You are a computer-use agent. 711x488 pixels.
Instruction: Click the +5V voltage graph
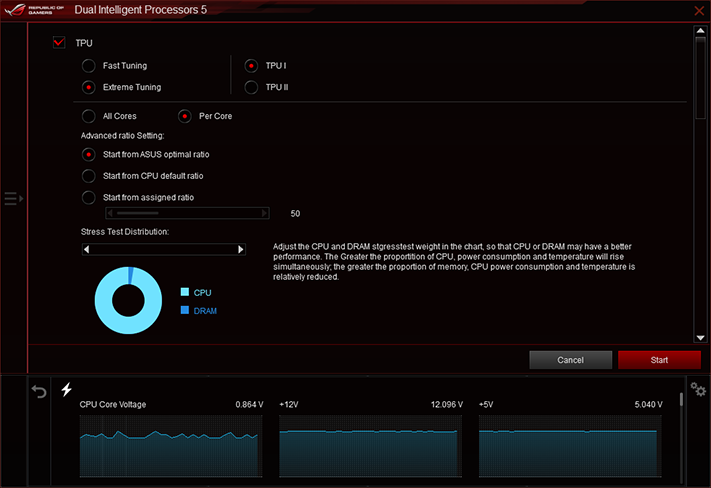(x=570, y=446)
